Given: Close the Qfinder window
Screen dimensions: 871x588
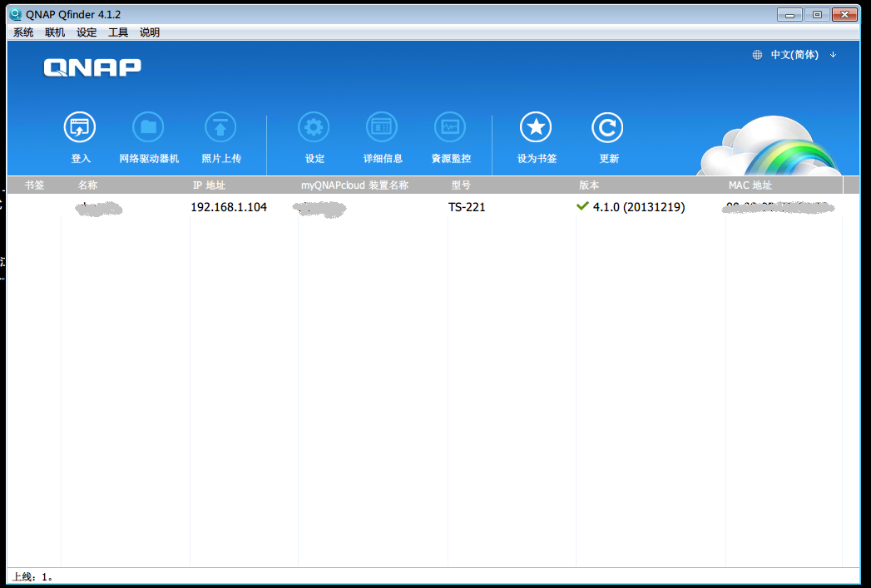Looking at the screenshot, I should pos(844,14).
